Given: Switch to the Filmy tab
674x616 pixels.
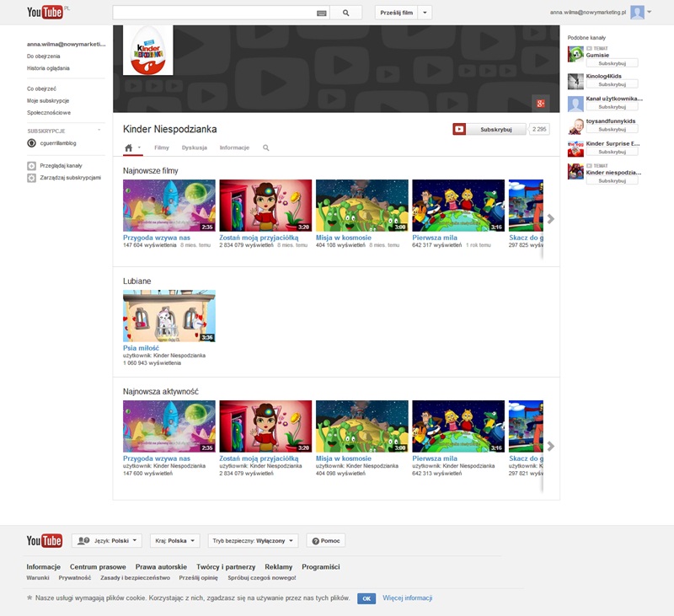Looking at the screenshot, I should [162, 147].
